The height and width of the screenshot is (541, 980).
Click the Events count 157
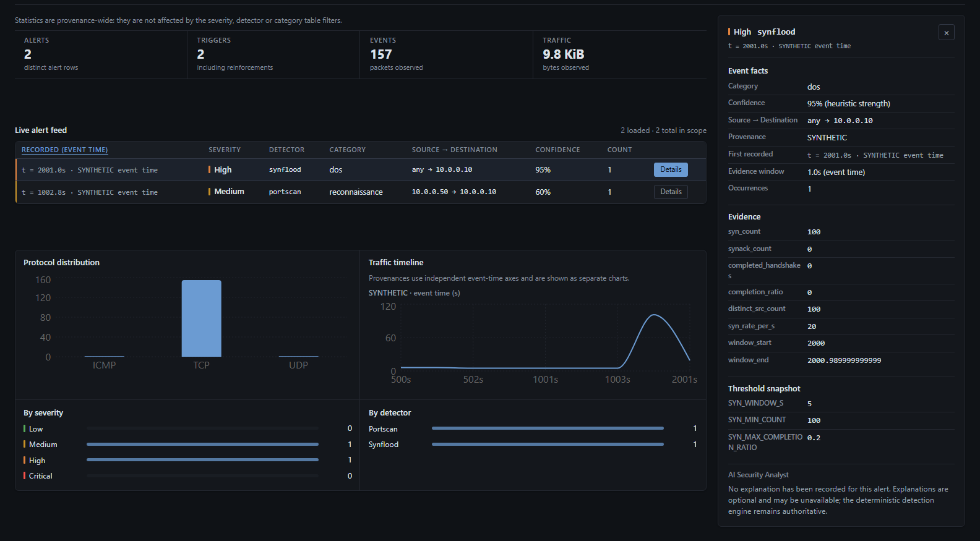pos(380,54)
